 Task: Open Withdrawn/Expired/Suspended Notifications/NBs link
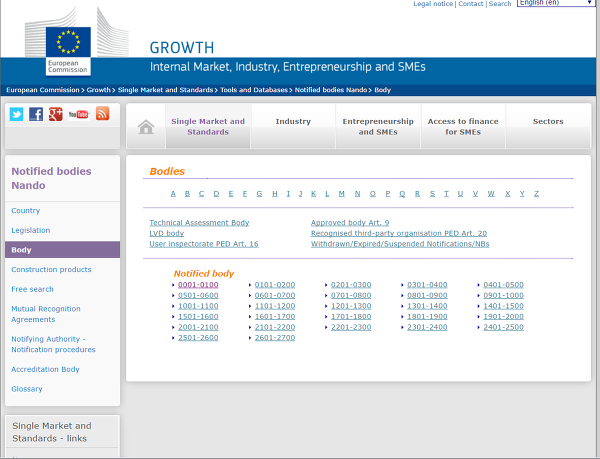click(400, 244)
